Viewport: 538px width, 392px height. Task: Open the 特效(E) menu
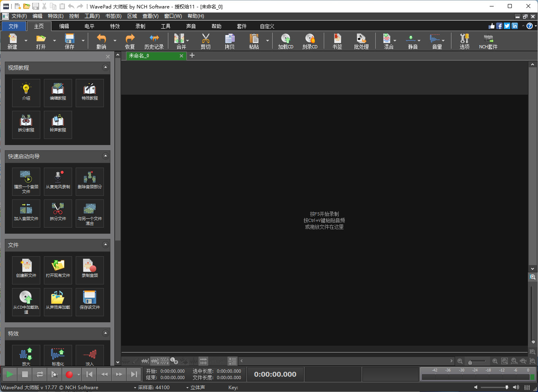[x=56, y=16]
